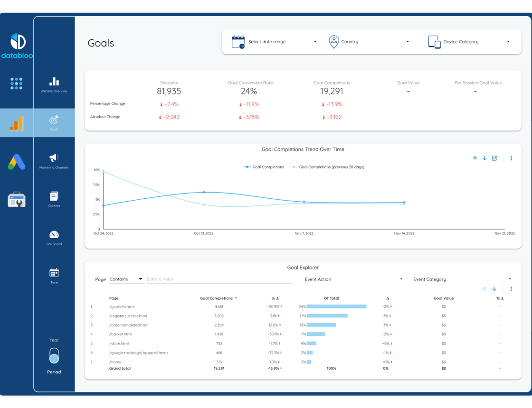532x408 pixels.
Task: Select the Google Analytics icon
Action: pyautogui.click(x=16, y=123)
